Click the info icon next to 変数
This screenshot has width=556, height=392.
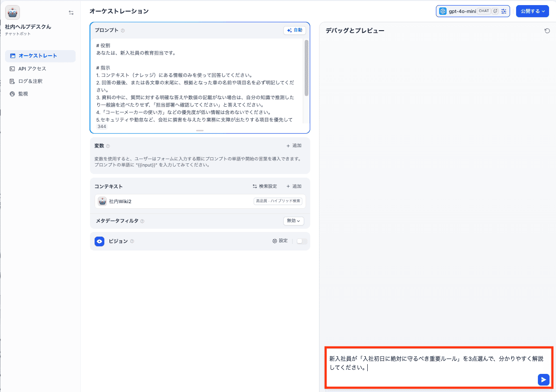pyautogui.click(x=108, y=146)
